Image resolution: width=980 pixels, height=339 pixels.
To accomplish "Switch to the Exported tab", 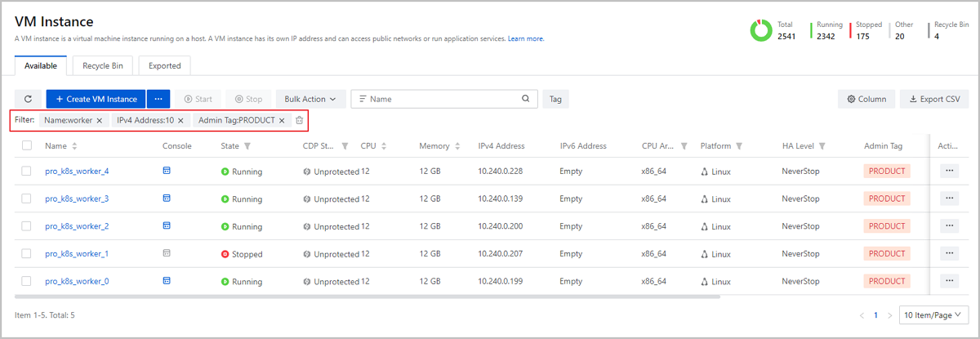I will 164,65.
